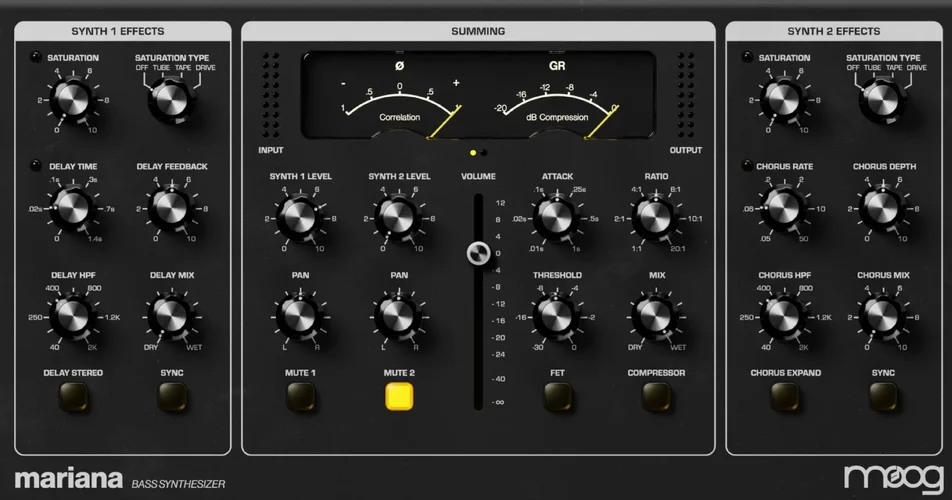Click the Delay Feedback knob
The height and width of the screenshot is (500, 952).
(171, 209)
